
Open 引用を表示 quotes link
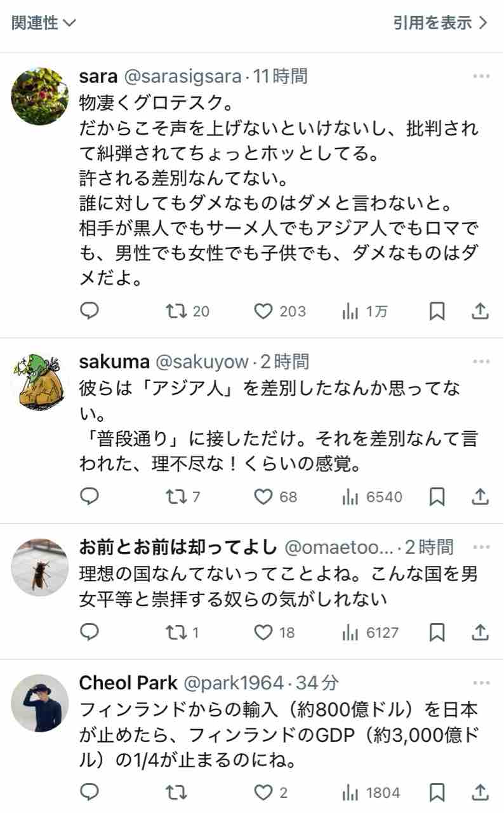click(x=441, y=24)
